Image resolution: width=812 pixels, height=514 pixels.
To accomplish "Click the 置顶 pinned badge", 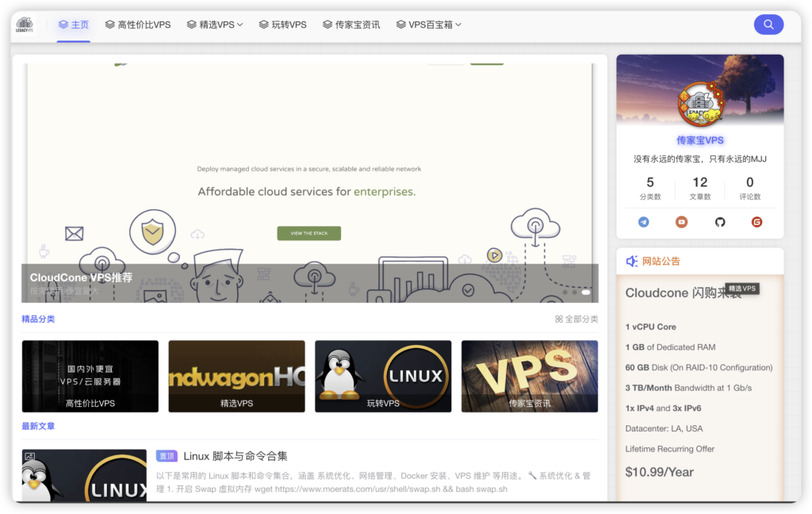I will 167,456.
